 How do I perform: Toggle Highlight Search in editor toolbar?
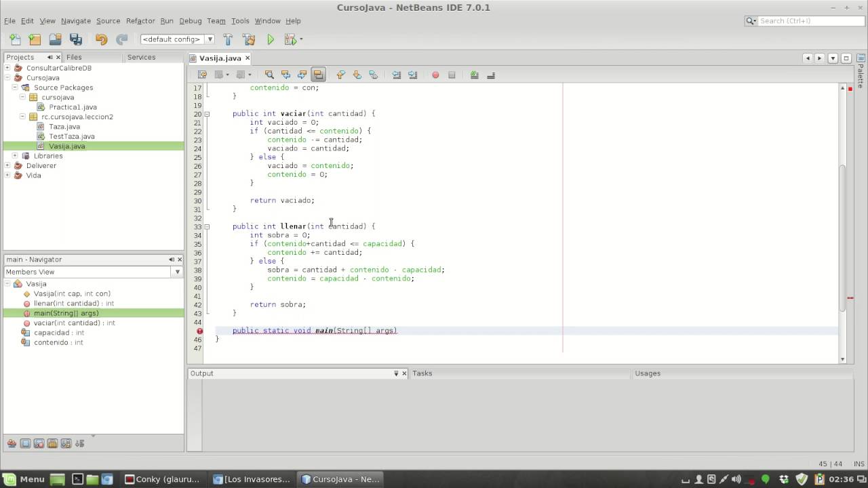(x=318, y=75)
